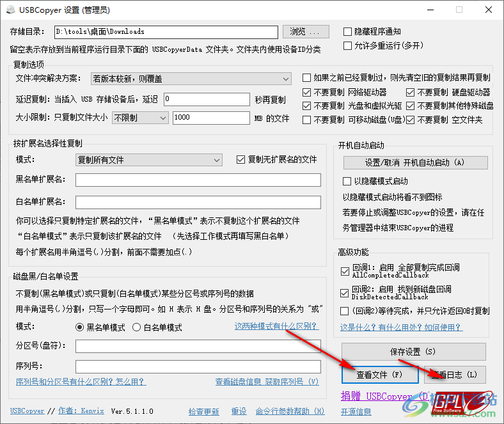
Task: Open 序列号和分区号有什么区别 link
Action: (x=81, y=382)
